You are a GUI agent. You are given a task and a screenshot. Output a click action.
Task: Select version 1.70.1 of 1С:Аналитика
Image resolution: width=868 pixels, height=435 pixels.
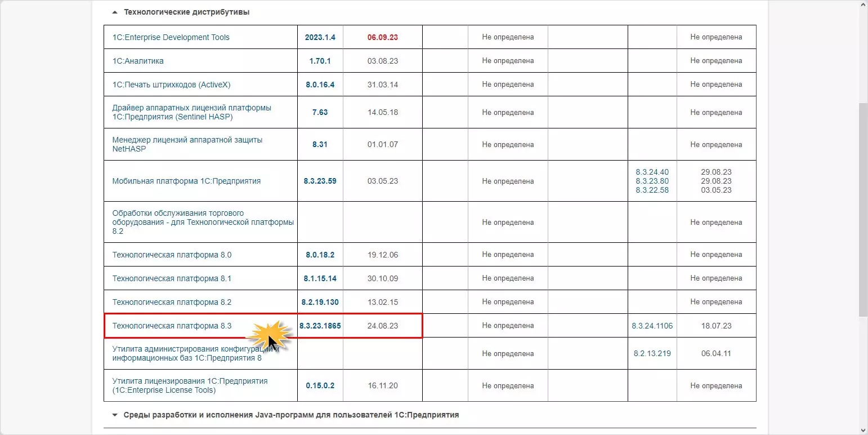point(320,61)
